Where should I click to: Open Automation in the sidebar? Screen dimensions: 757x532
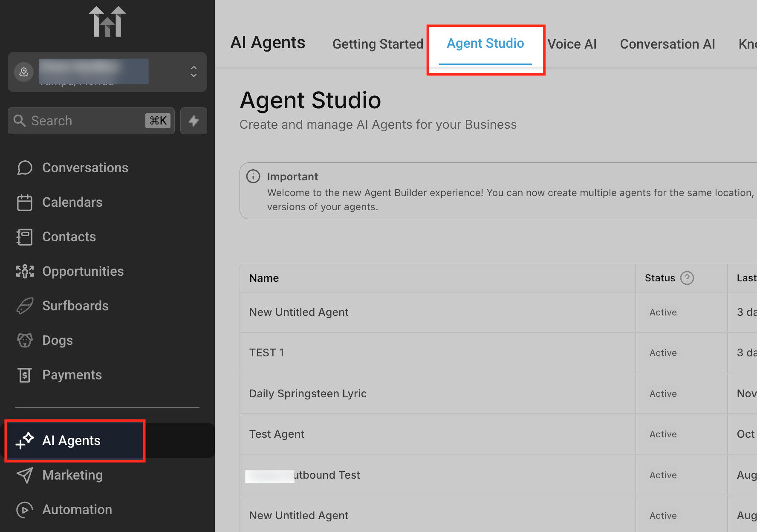[77, 509]
